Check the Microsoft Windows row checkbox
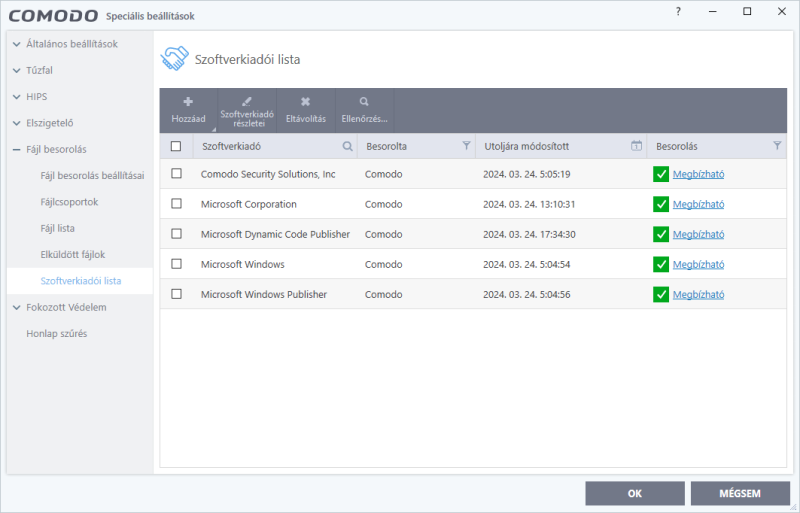This screenshot has width=800, height=513. click(177, 264)
